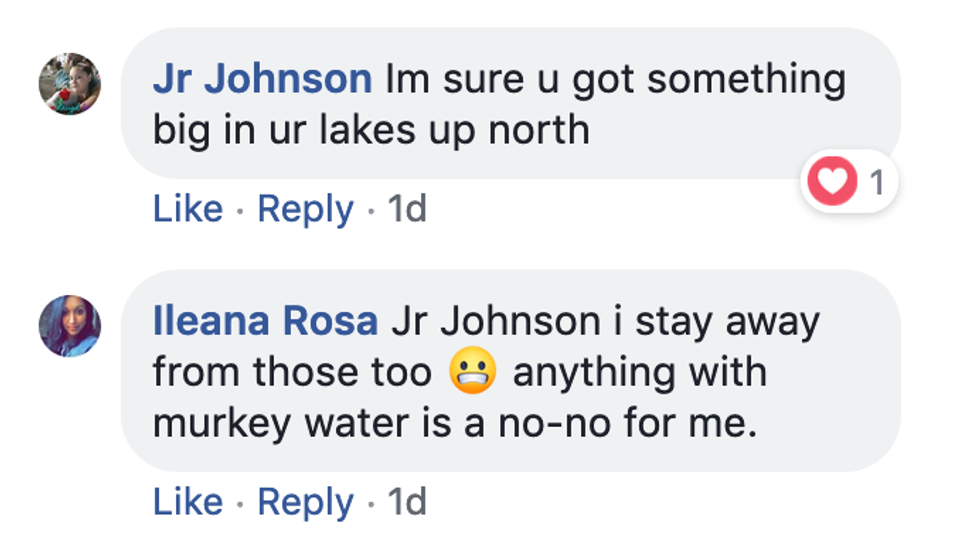Image resolution: width=980 pixels, height=544 pixels.
Task: Open Ileana Rosa's profile picture
Action: [x=69, y=326]
